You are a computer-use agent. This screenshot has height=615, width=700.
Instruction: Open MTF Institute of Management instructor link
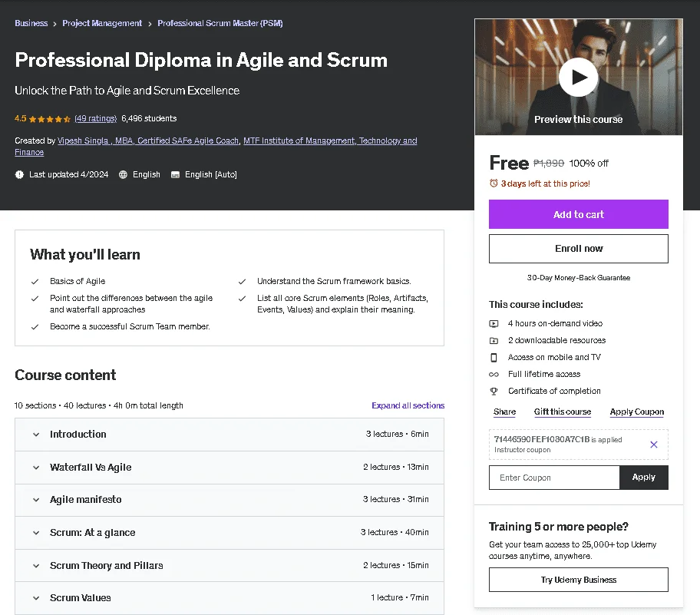coord(330,141)
